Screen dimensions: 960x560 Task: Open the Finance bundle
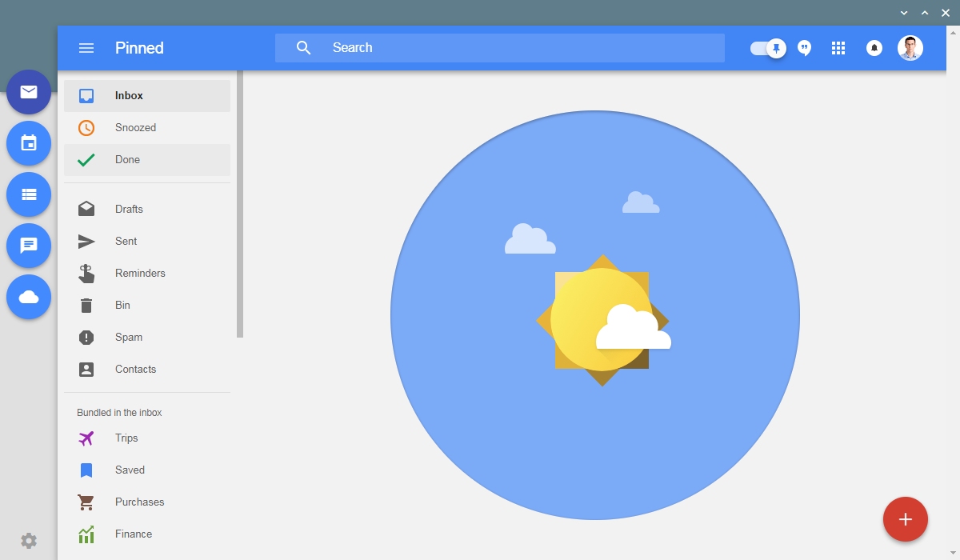point(147,534)
